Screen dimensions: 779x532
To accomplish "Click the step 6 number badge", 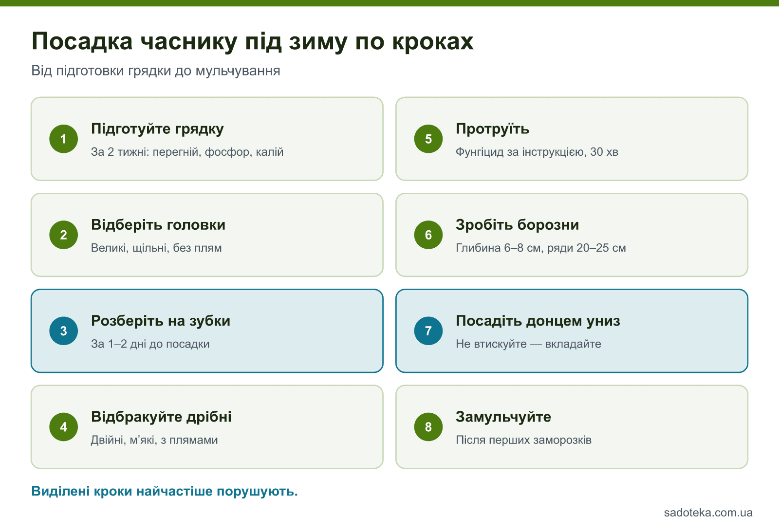I will click(428, 235).
